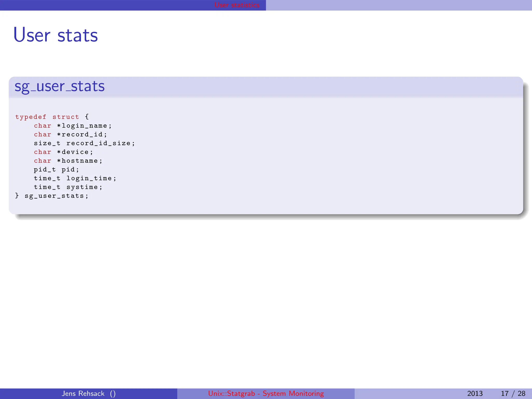Screen dimensions: 532x399
Task: Click the year '2013' in footer
Action: 475,394
